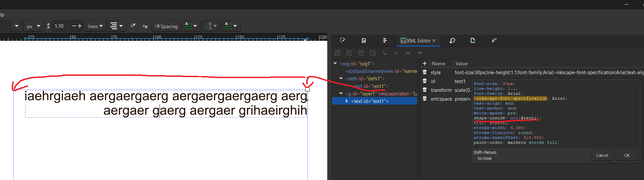Open the text alignment dropdown

click(116, 26)
